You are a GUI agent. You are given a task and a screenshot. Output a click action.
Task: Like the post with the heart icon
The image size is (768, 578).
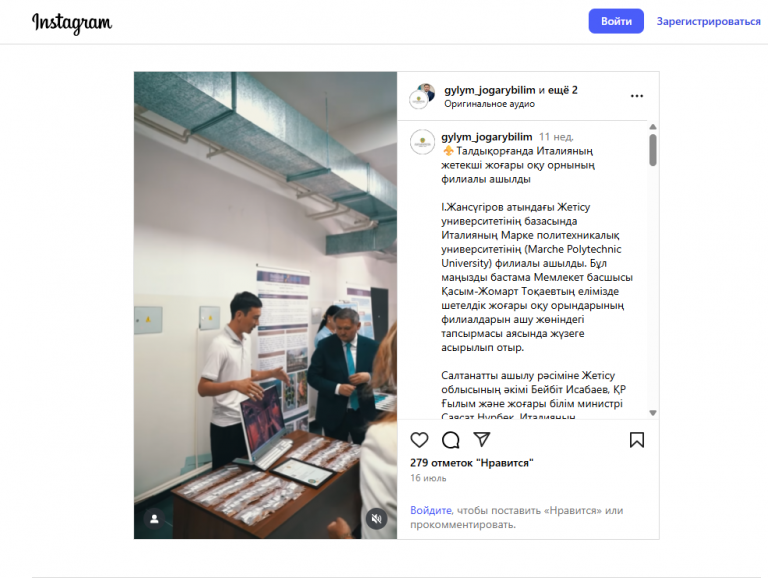click(419, 440)
